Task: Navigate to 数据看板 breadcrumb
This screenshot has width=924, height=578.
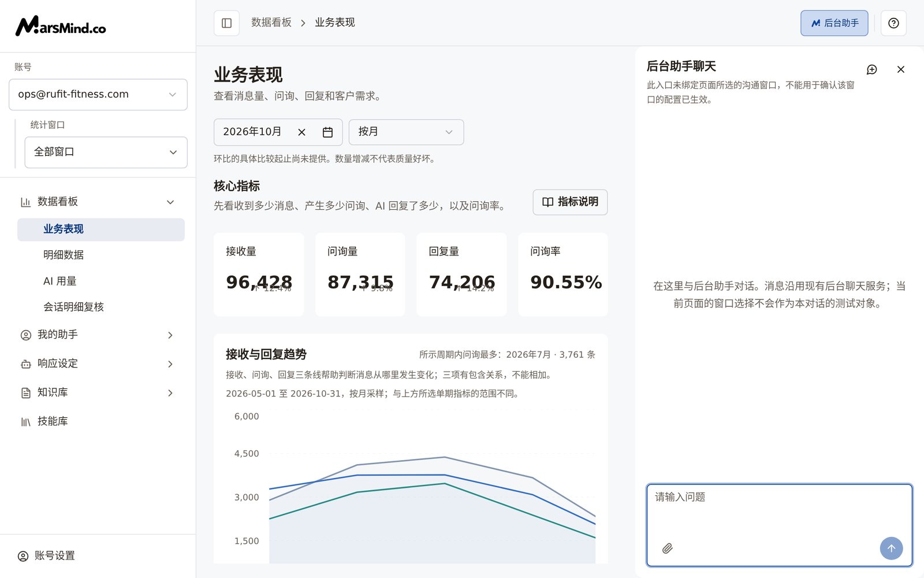Action: click(x=271, y=23)
